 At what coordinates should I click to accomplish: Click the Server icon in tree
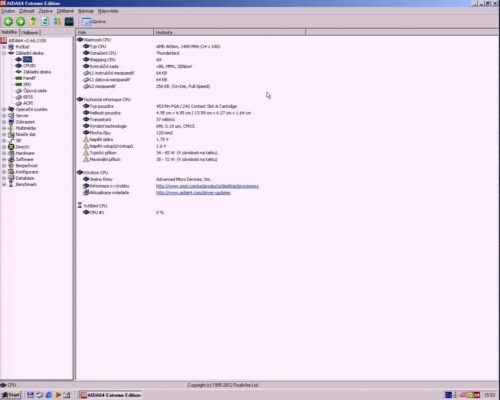tap(11, 116)
